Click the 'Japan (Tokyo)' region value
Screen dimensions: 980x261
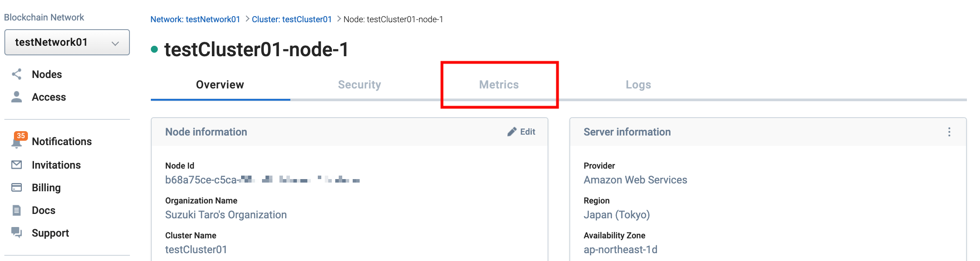tap(617, 215)
